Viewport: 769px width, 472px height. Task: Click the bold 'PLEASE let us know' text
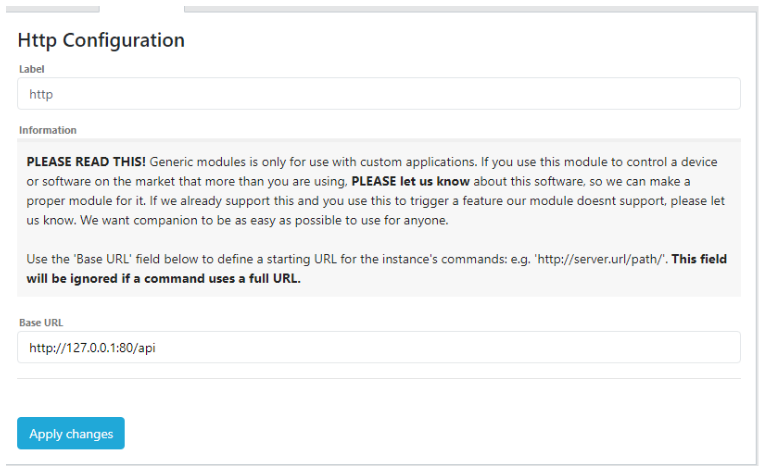coord(410,182)
